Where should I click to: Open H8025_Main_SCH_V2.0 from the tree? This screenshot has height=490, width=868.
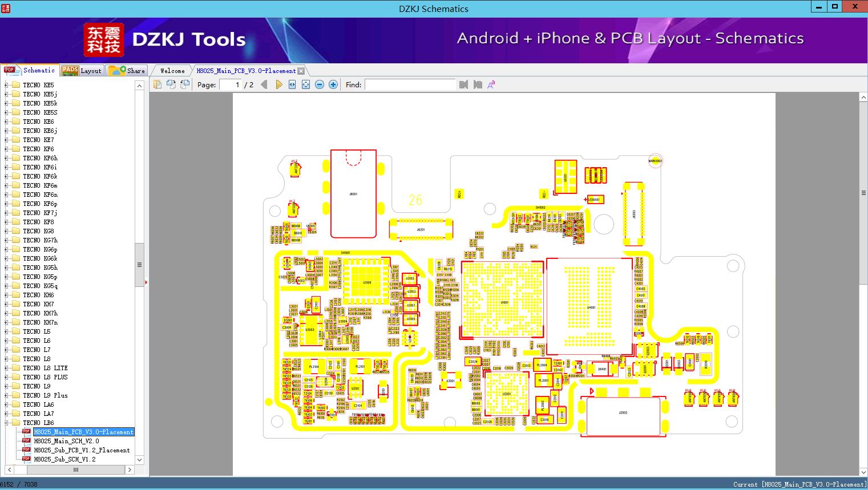(x=66, y=441)
